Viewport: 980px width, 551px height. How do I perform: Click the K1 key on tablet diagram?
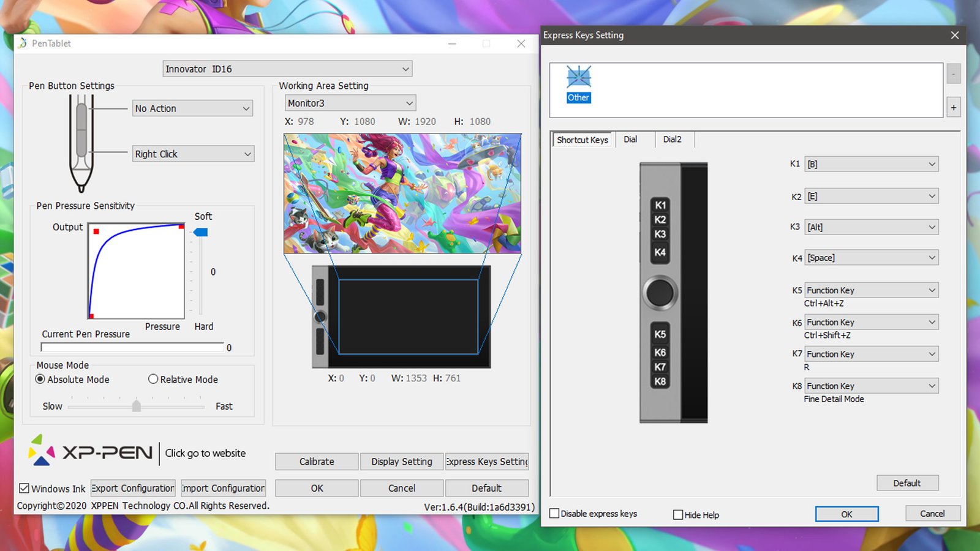coord(660,205)
